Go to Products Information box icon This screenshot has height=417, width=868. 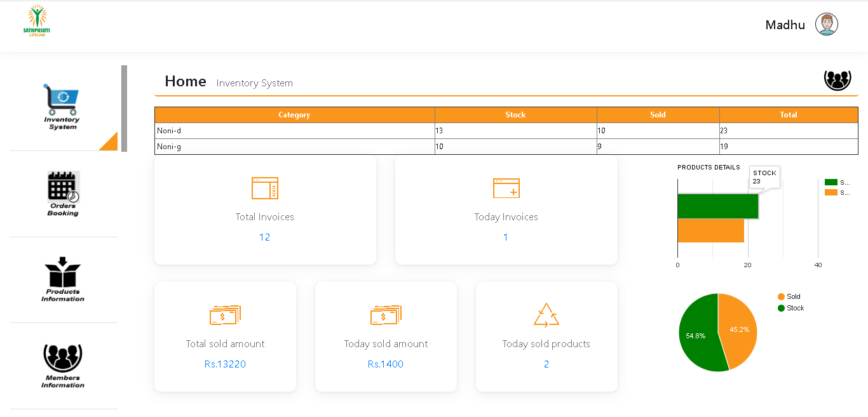63,272
